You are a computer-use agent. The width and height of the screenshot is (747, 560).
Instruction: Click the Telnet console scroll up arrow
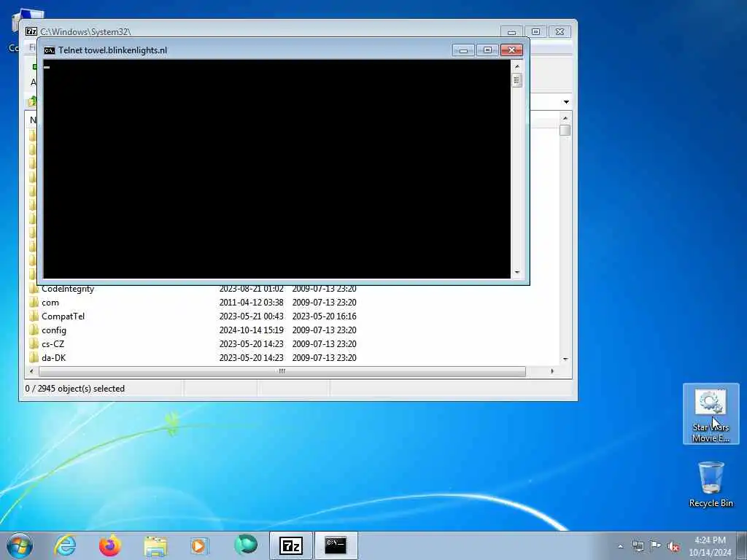pyautogui.click(x=517, y=66)
